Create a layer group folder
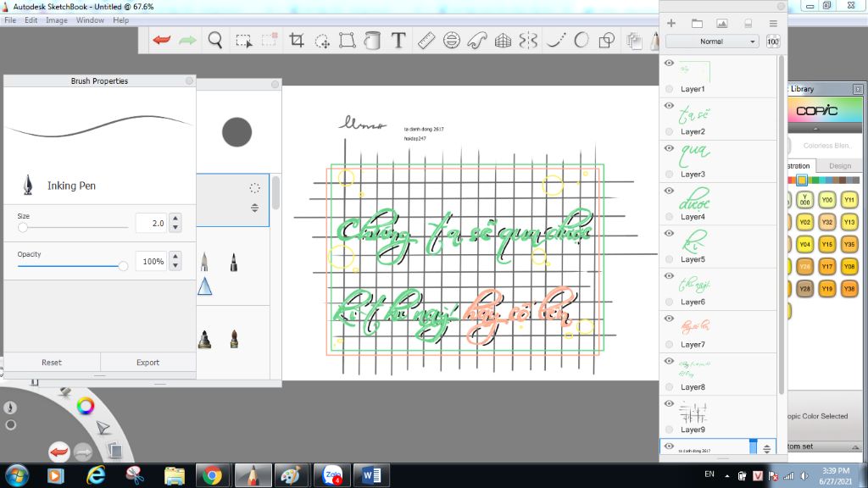 [697, 23]
